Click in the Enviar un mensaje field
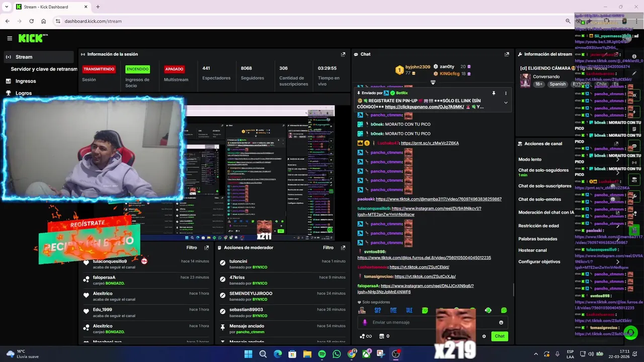 433,322
